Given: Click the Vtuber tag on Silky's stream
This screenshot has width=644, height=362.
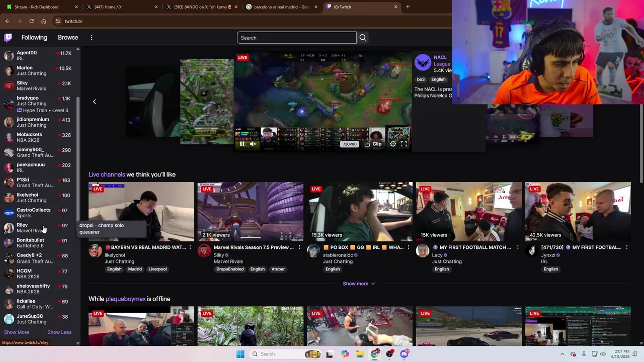Looking at the screenshot, I should 278,269.
